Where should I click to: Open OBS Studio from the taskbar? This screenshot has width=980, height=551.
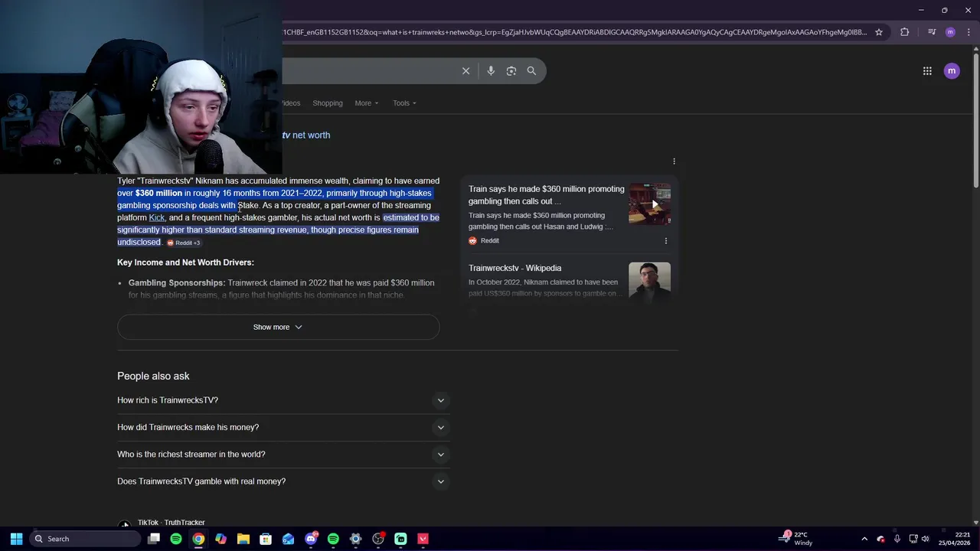(x=378, y=539)
